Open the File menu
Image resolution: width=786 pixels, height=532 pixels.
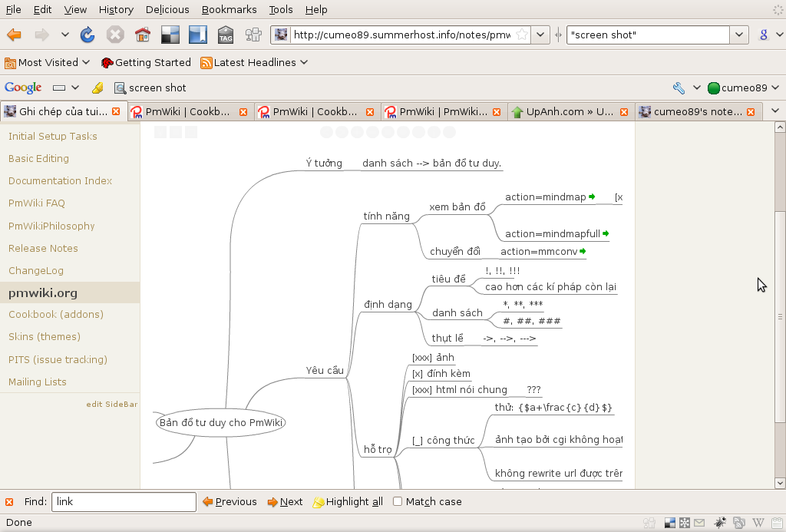[x=14, y=9]
